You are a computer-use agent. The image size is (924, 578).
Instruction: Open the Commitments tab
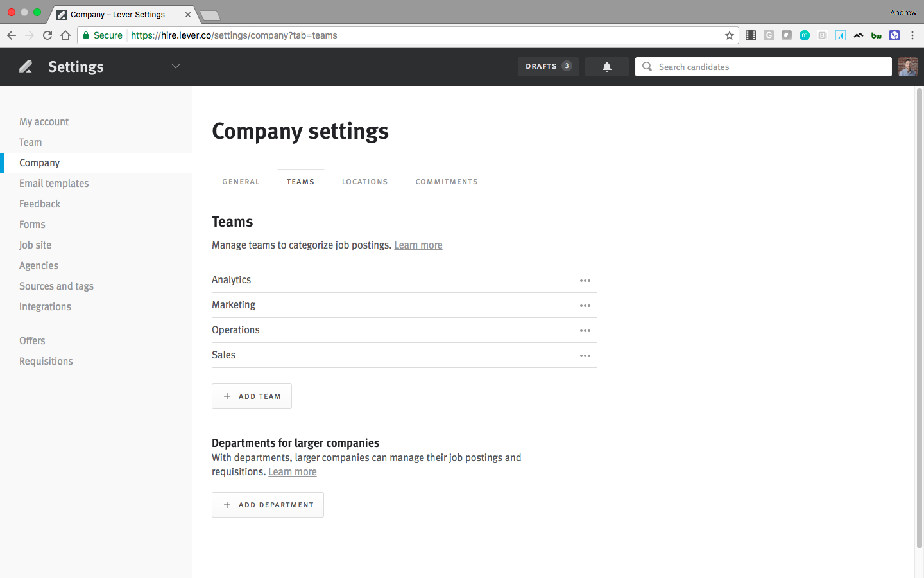[447, 182]
